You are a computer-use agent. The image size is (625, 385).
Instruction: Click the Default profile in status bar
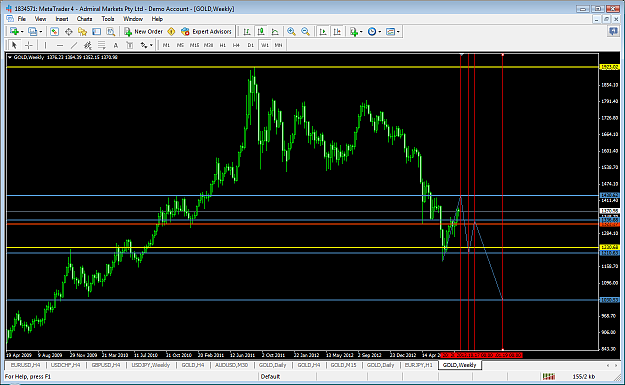click(271, 376)
